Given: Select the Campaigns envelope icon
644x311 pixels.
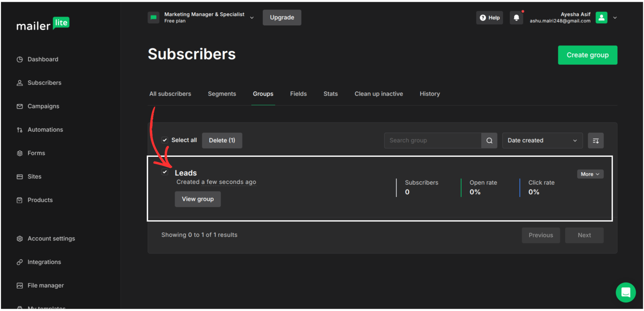Looking at the screenshot, I should click(x=20, y=106).
